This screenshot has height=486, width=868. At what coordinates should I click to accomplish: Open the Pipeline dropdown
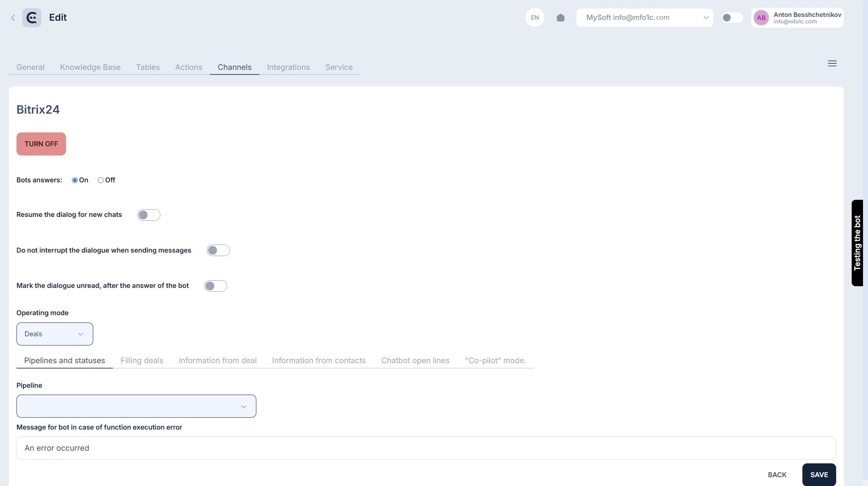(136, 406)
